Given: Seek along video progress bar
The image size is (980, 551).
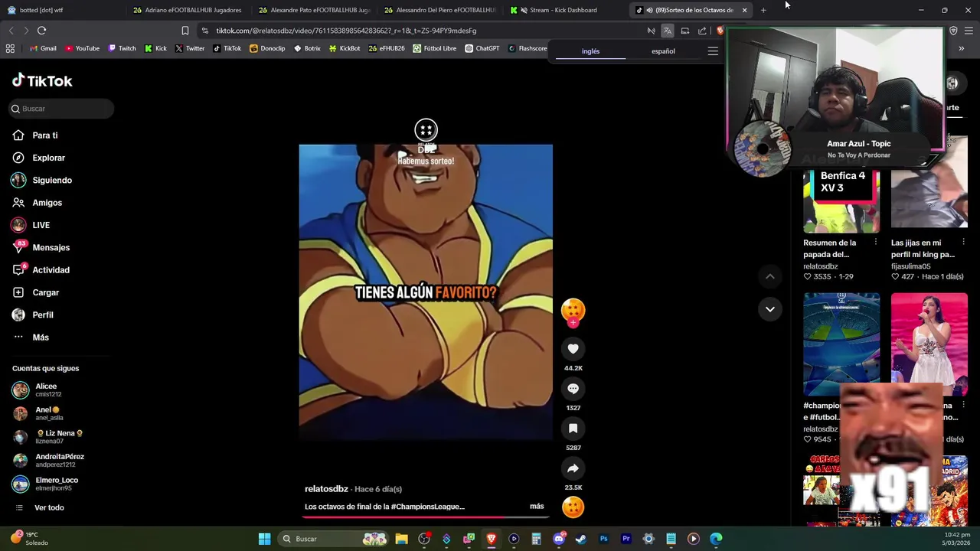Looking at the screenshot, I should pyautogui.click(x=425, y=517).
